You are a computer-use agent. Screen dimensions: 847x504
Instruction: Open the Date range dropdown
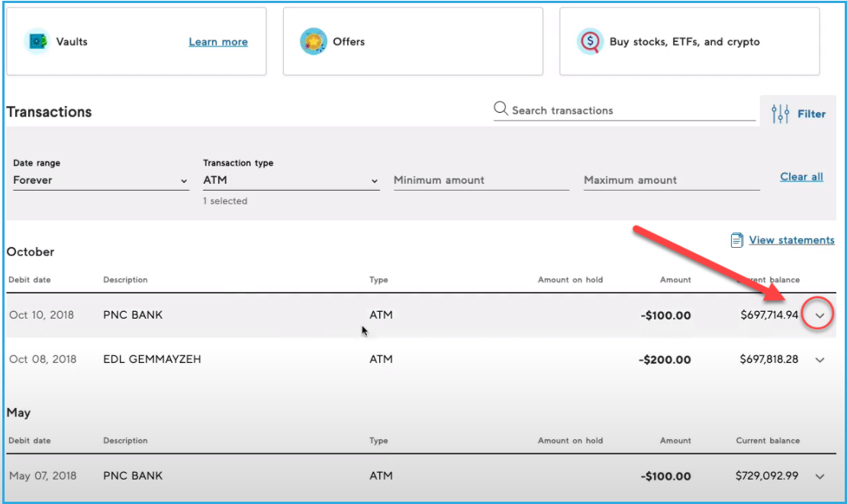point(101,181)
